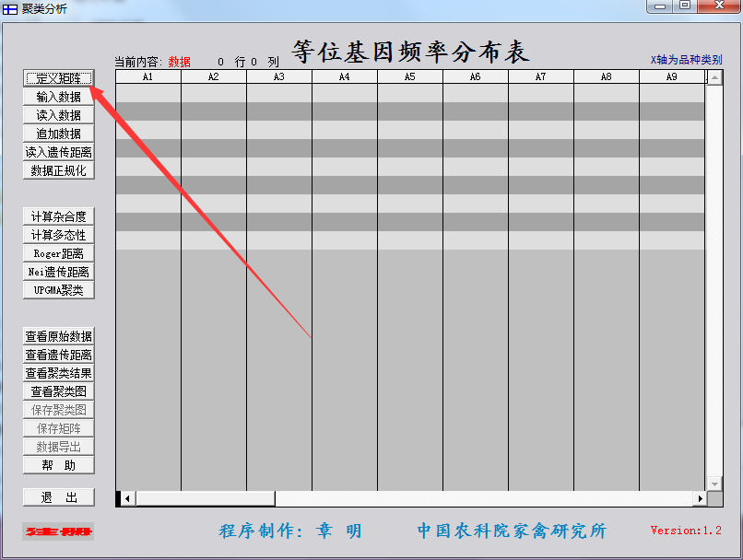Click the 等位基因频率分布表 heading
Viewport: 743px width, 560px height.
(410, 52)
